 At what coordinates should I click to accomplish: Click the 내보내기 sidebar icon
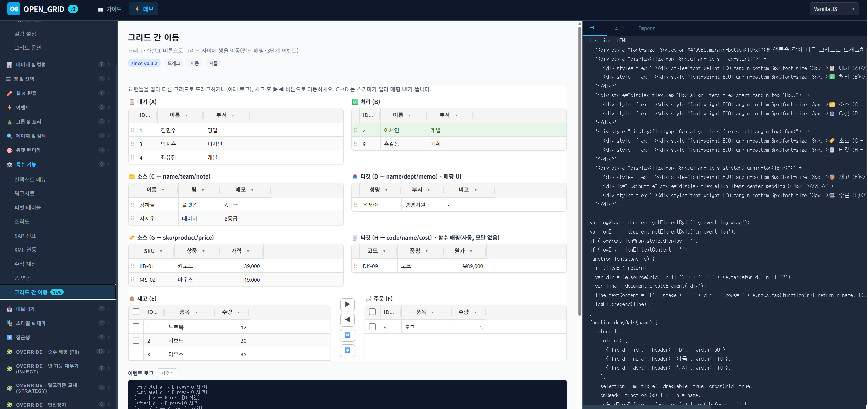[9, 309]
